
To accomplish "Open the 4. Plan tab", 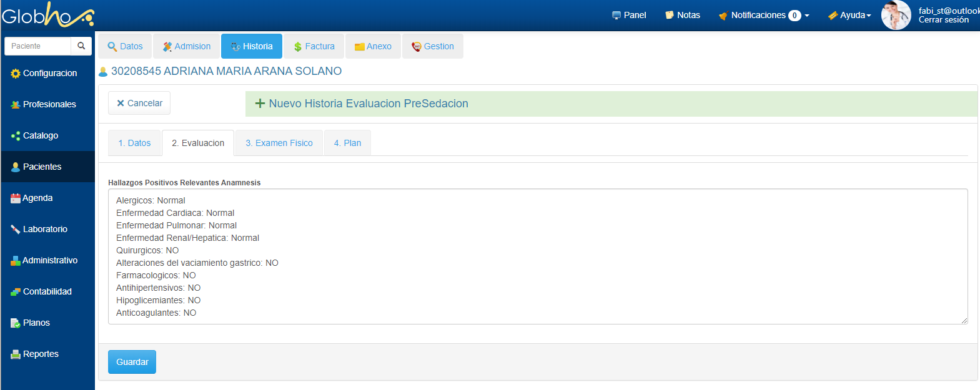I will point(347,143).
